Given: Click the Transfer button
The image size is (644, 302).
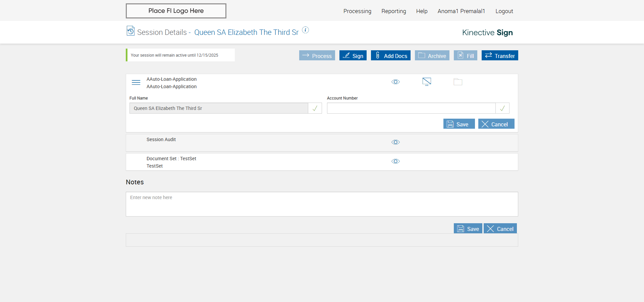Looking at the screenshot, I should click(x=500, y=55).
